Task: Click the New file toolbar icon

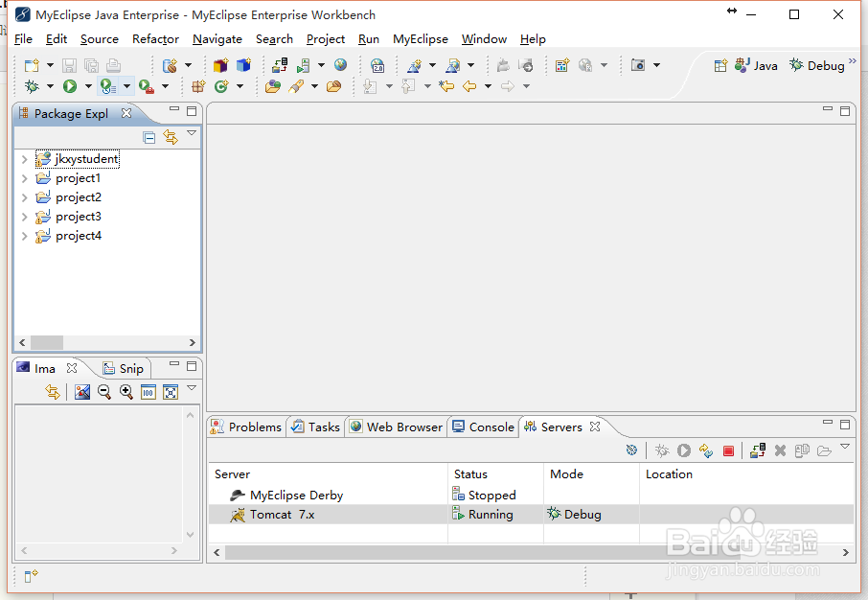Action: pos(32,65)
